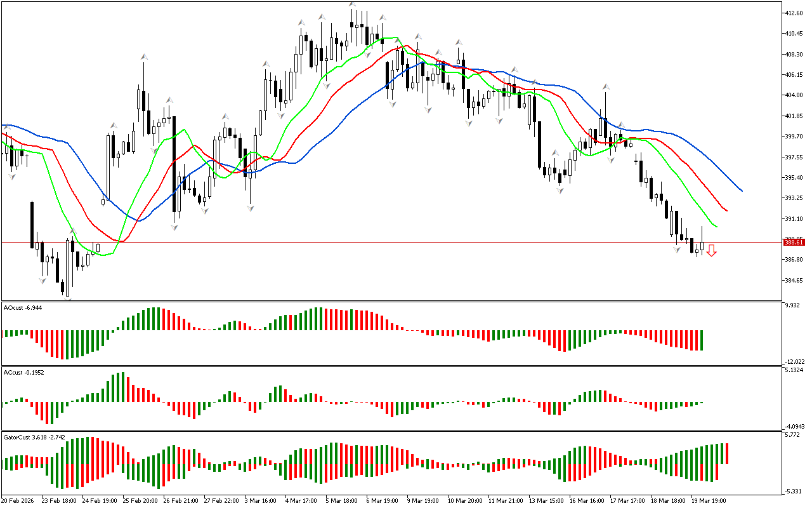Viewport: 812px width, 508px height.
Task: Click the 19 Mar 19:00 time label
Action: tap(709, 500)
